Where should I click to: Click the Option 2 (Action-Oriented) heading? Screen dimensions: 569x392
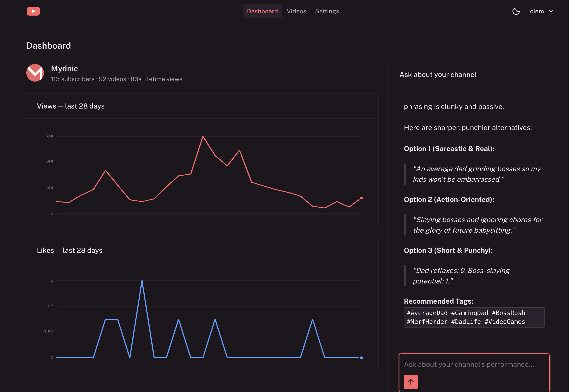pos(449,200)
